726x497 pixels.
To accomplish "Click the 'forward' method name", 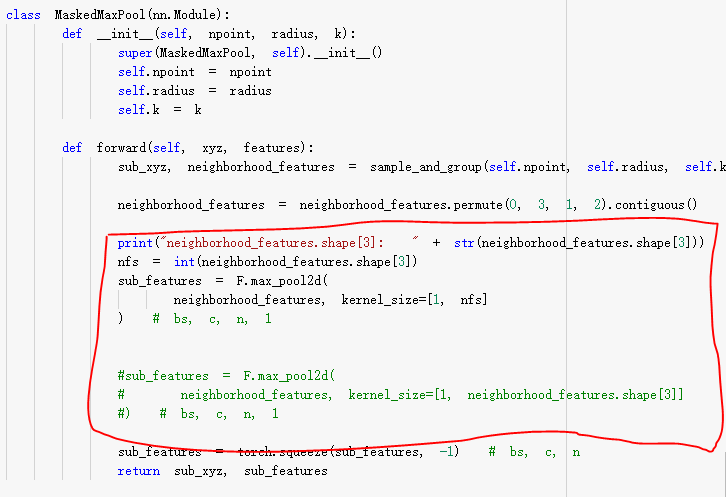I will pyautogui.click(x=122, y=148).
